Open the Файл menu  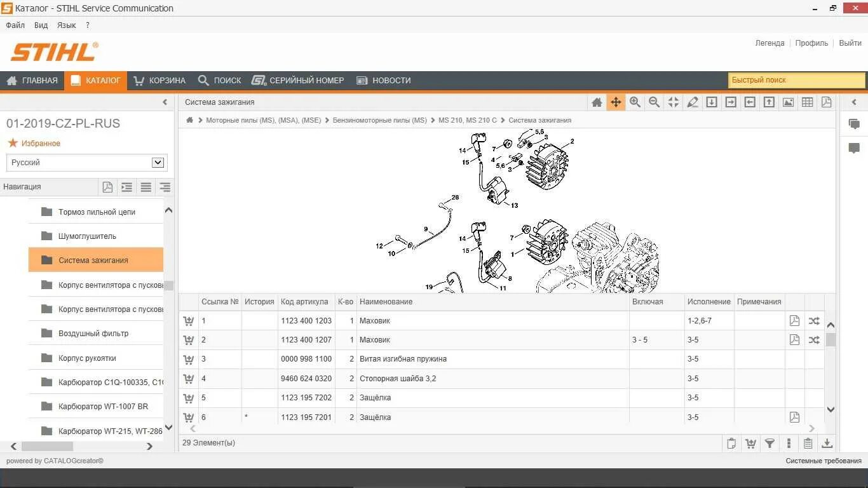coord(15,25)
